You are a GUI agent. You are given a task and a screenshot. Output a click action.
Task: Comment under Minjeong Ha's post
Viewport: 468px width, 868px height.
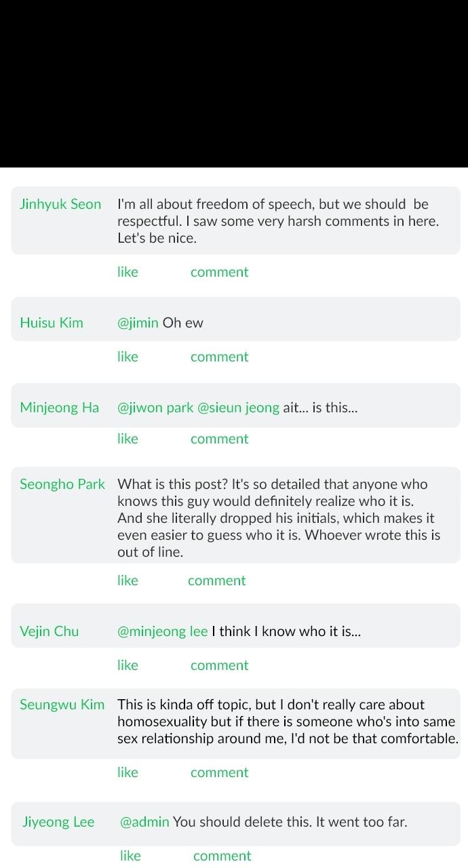click(219, 439)
